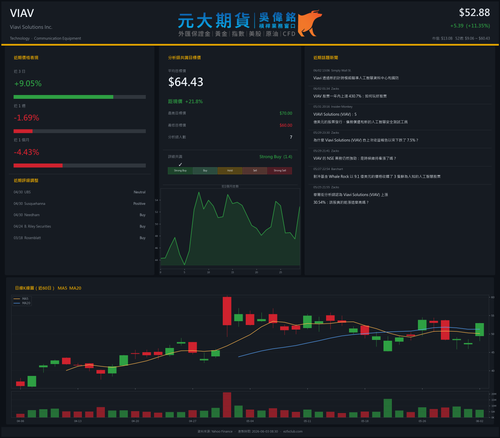Click the Needham Buy rating row
The height and width of the screenshot is (438, 500).
tap(79, 215)
